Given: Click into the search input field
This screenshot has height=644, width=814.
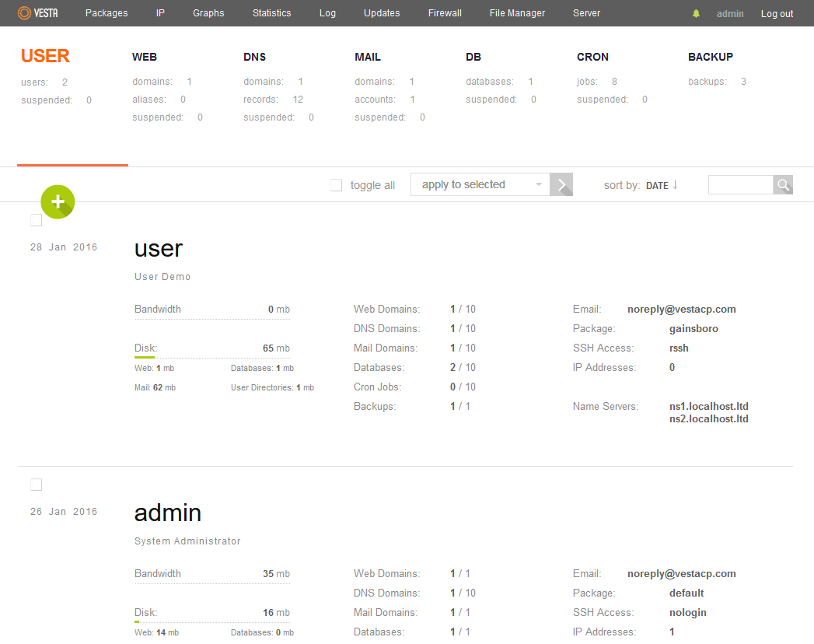Looking at the screenshot, I should [740, 185].
